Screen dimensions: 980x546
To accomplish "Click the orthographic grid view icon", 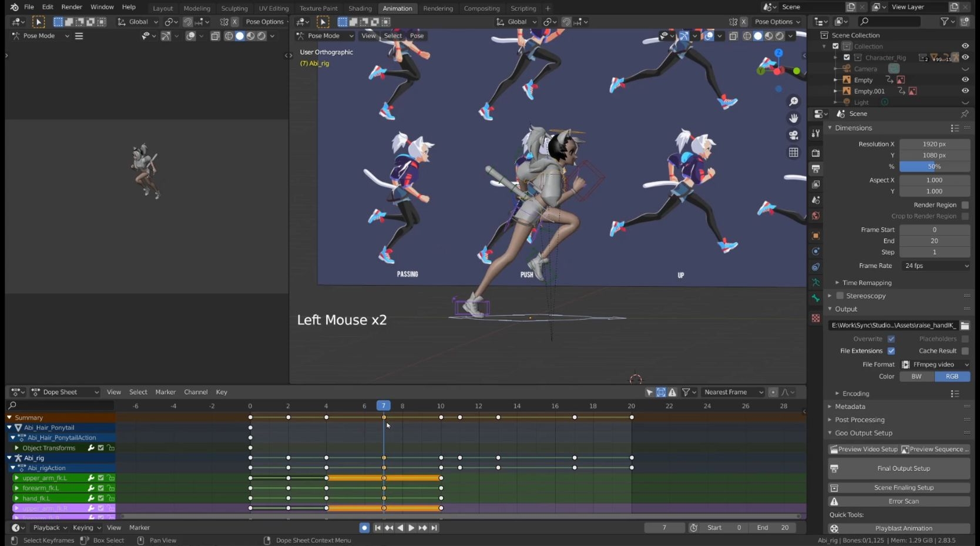I will pyautogui.click(x=794, y=152).
